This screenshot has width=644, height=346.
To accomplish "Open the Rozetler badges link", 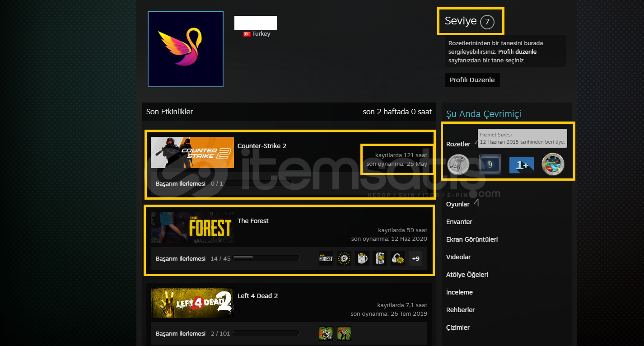I will pos(458,144).
